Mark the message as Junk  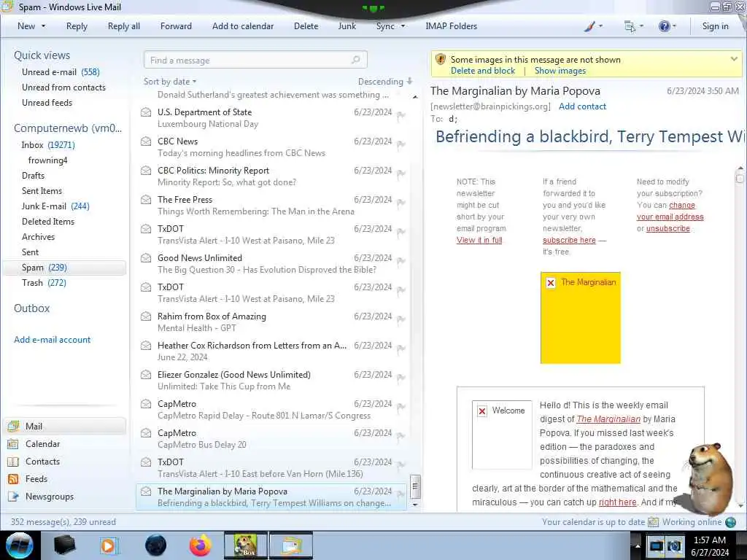(x=347, y=26)
